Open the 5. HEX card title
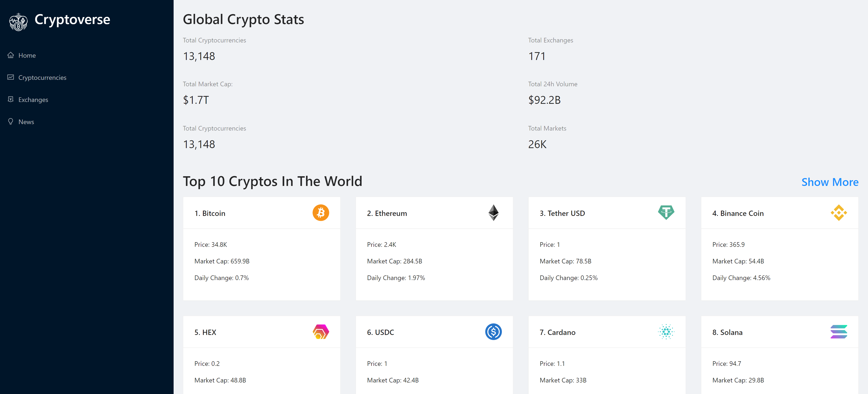This screenshot has width=868, height=394. click(x=205, y=332)
